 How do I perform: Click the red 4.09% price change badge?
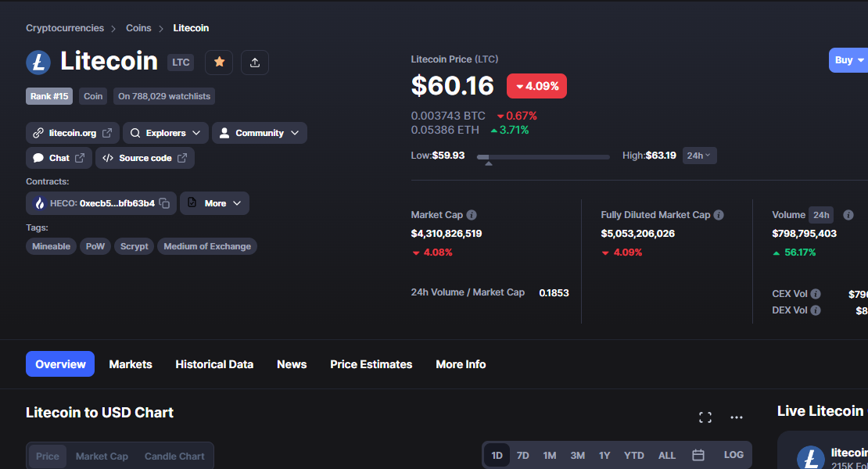(x=536, y=86)
